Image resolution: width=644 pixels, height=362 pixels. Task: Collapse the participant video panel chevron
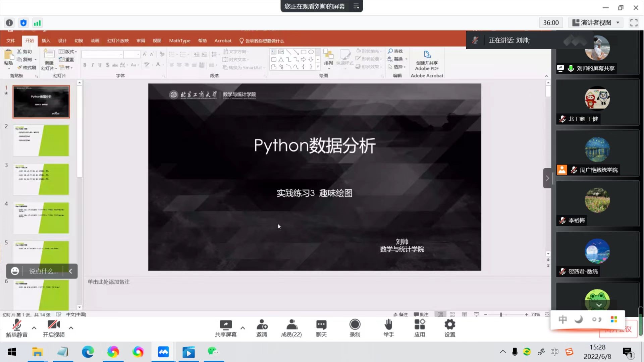pos(547,178)
